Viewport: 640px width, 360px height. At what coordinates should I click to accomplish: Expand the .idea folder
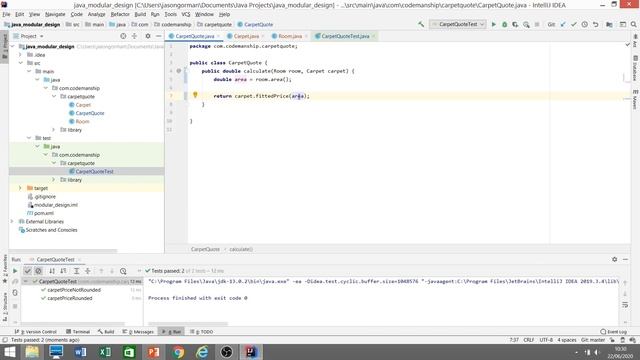coord(20,55)
